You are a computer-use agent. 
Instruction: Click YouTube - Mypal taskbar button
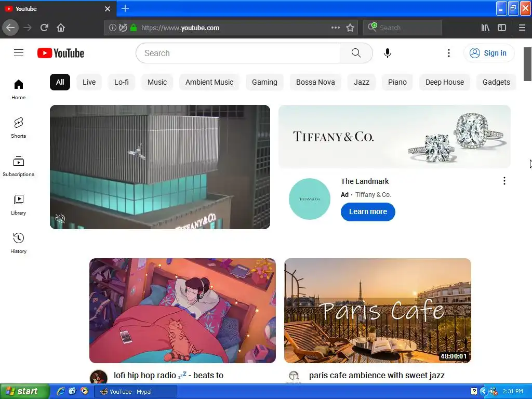[x=135, y=392]
